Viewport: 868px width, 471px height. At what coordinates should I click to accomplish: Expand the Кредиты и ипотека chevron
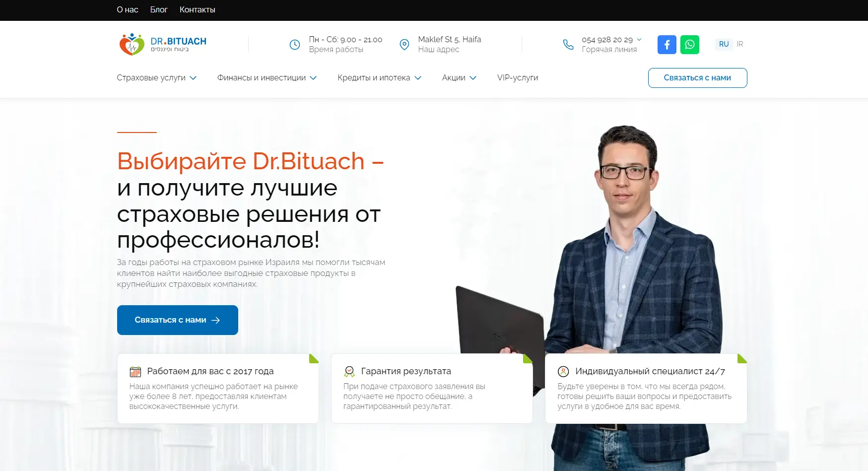coord(418,78)
